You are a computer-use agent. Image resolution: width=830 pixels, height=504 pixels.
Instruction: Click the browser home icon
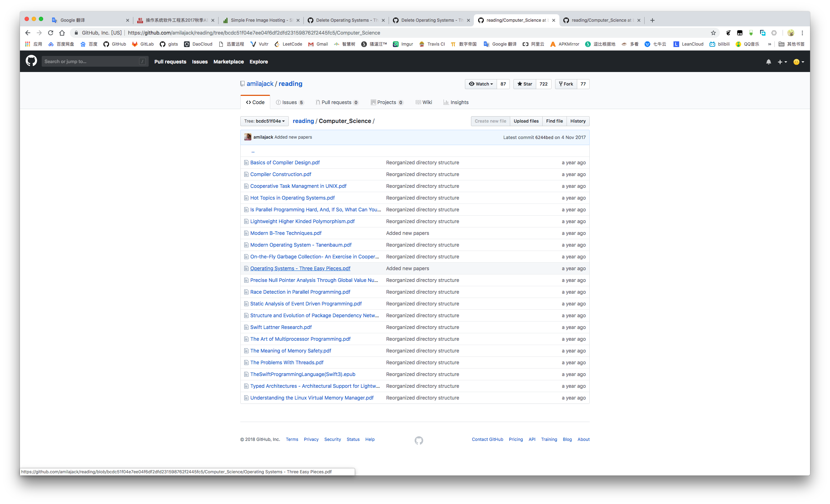tap(62, 33)
